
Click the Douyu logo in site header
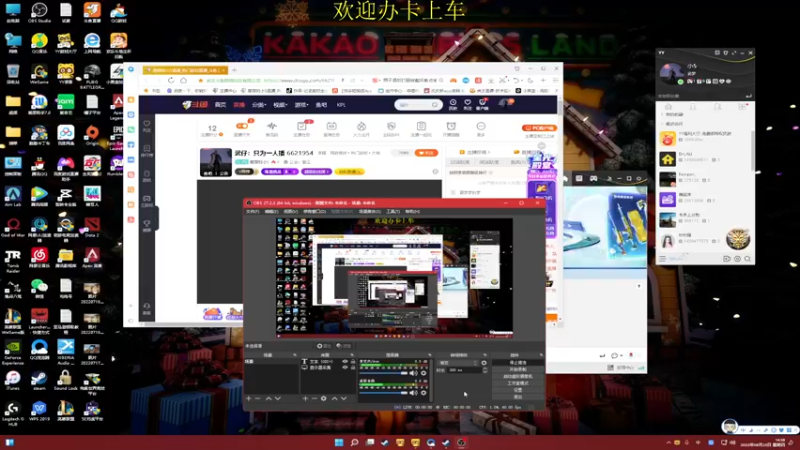tap(195, 105)
